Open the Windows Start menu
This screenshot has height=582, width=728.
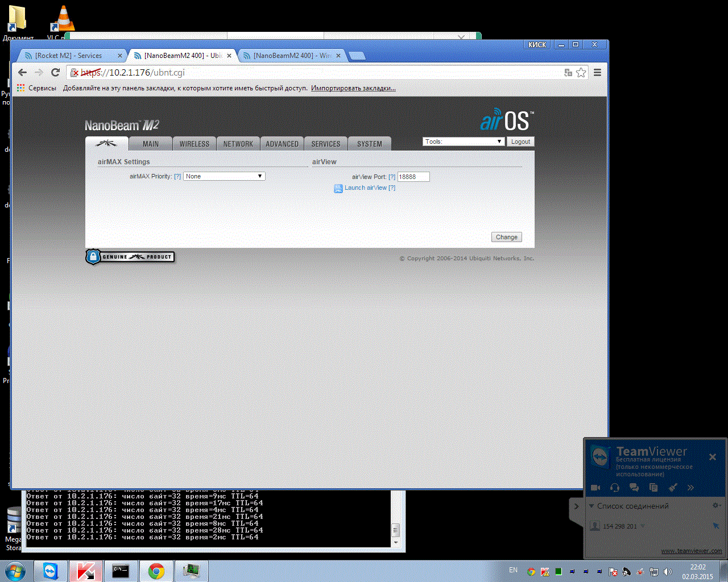15,571
